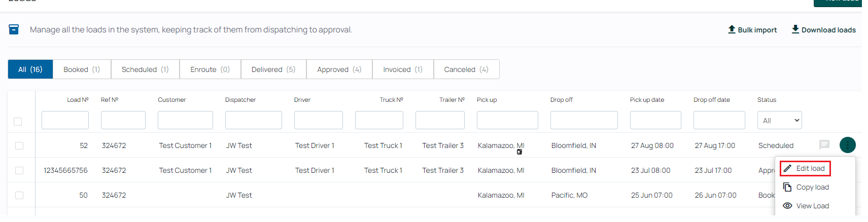The height and width of the screenshot is (222, 868).
Task: Open the Status filter dropdown showing All
Action: pyautogui.click(x=779, y=120)
